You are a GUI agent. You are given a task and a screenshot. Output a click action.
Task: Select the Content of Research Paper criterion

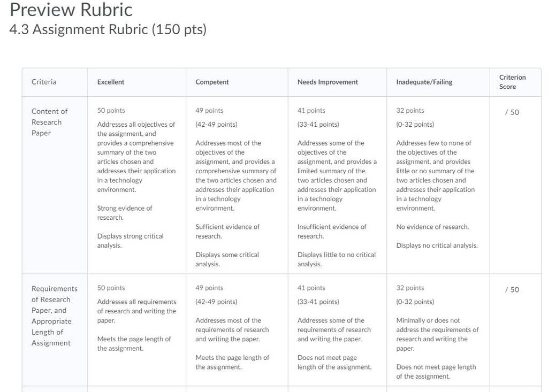click(49, 122)
